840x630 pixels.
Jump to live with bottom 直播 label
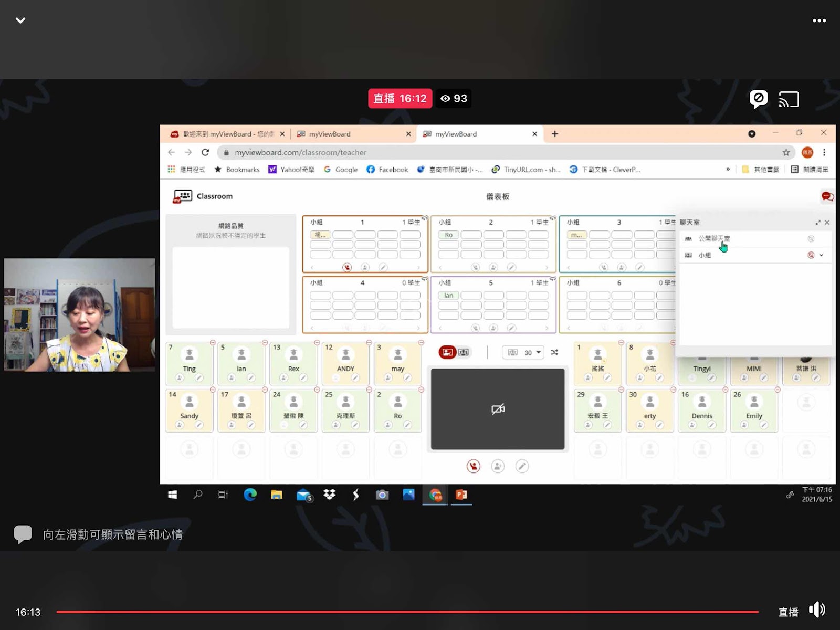tap(788, 612)
